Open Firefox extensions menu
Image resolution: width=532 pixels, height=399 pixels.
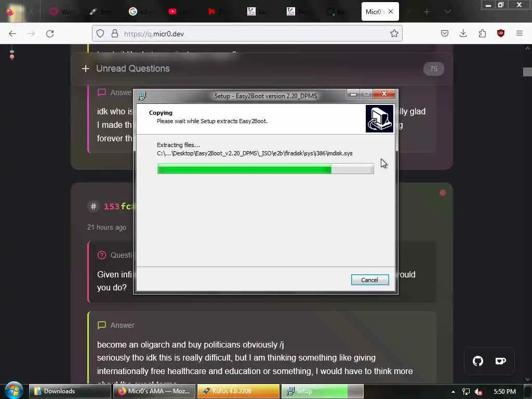coord(482,33)
